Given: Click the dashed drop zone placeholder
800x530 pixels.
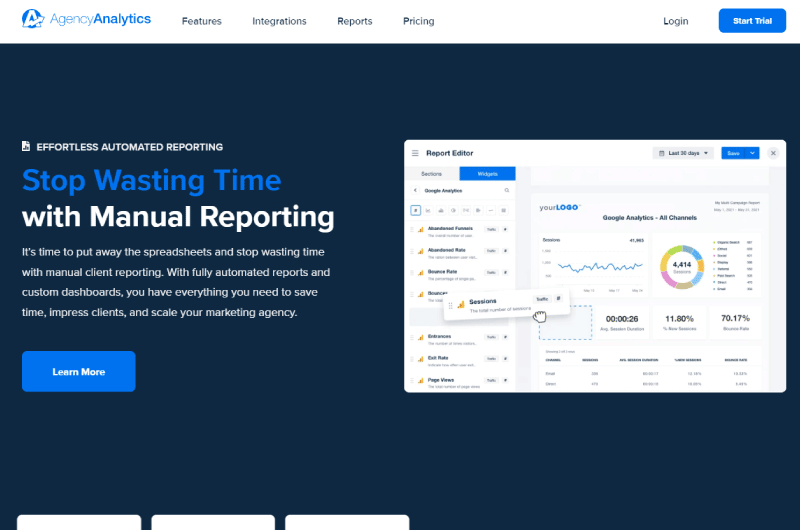Looking at the screenshot, I should tap(565, 322).
